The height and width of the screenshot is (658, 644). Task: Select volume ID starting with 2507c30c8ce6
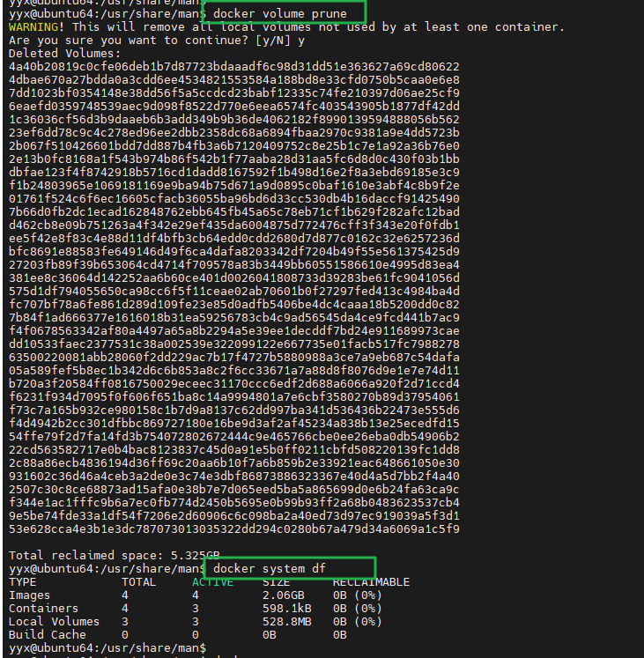click(234, 490)
